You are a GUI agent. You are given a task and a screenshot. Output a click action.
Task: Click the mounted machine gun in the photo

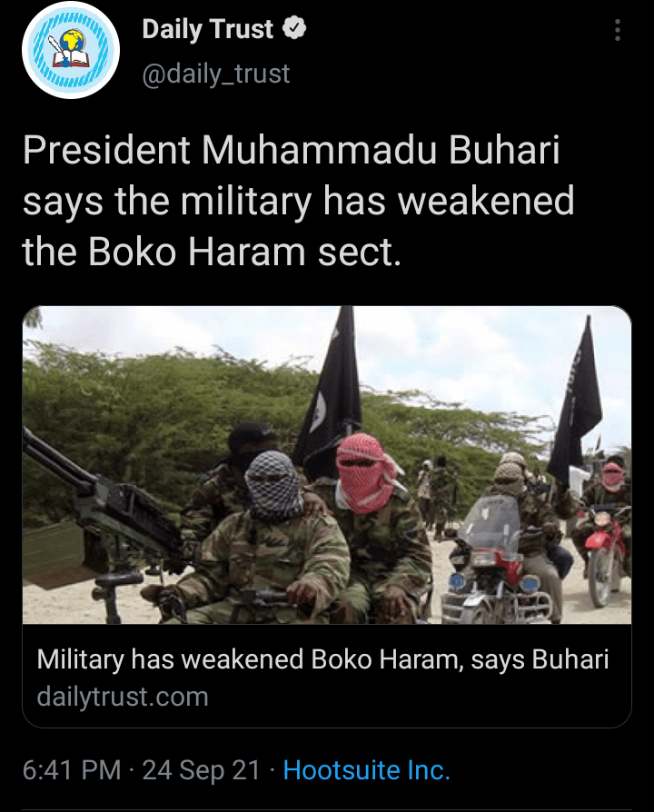pos(98,508)
